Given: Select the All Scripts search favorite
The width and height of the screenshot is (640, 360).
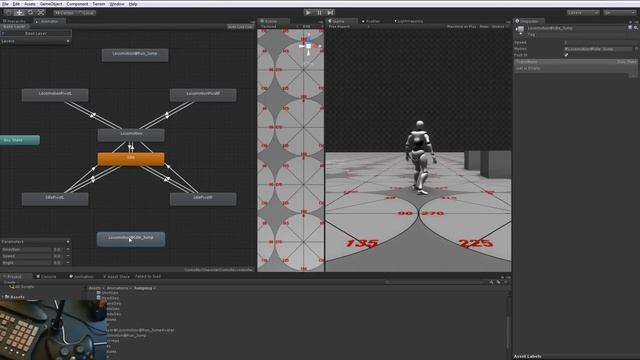Looking at the screenshot, I should (24, 287).
